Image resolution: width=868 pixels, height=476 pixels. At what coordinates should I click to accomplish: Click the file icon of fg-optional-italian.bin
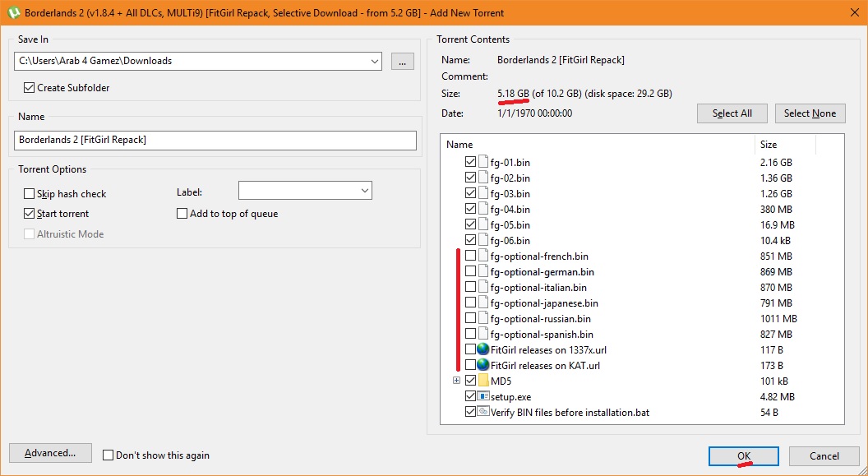[x=483, y=287]
